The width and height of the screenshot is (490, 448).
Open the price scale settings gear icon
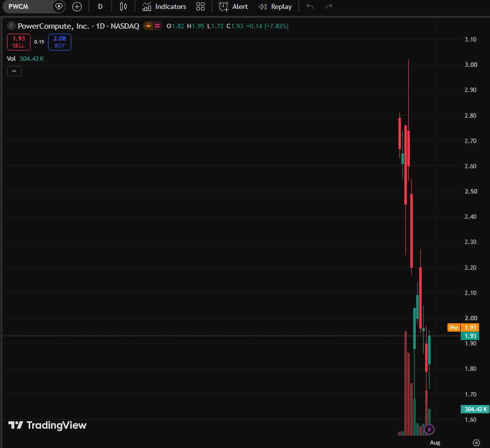(x=476, y=443)
